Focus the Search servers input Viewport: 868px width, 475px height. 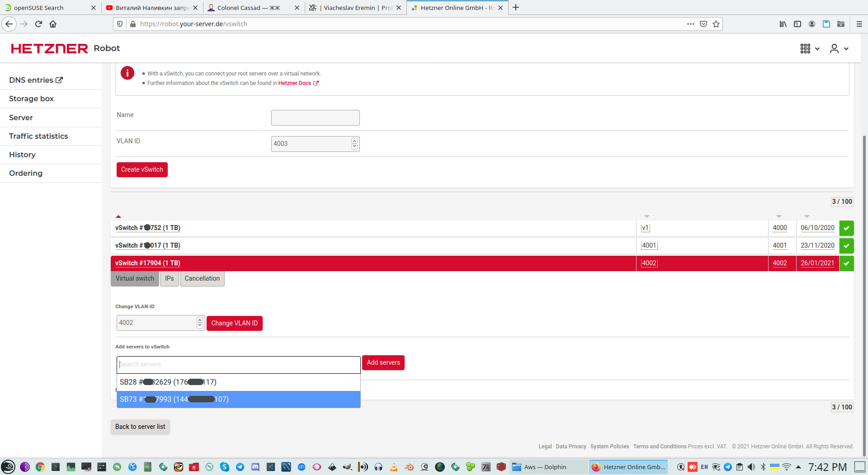point(239,365)
